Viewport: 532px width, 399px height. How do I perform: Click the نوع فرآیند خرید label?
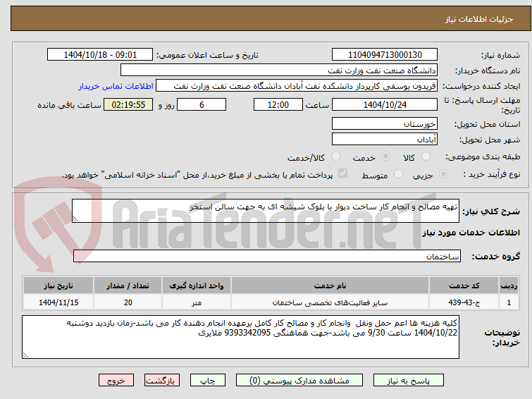[x=492, y=174]
